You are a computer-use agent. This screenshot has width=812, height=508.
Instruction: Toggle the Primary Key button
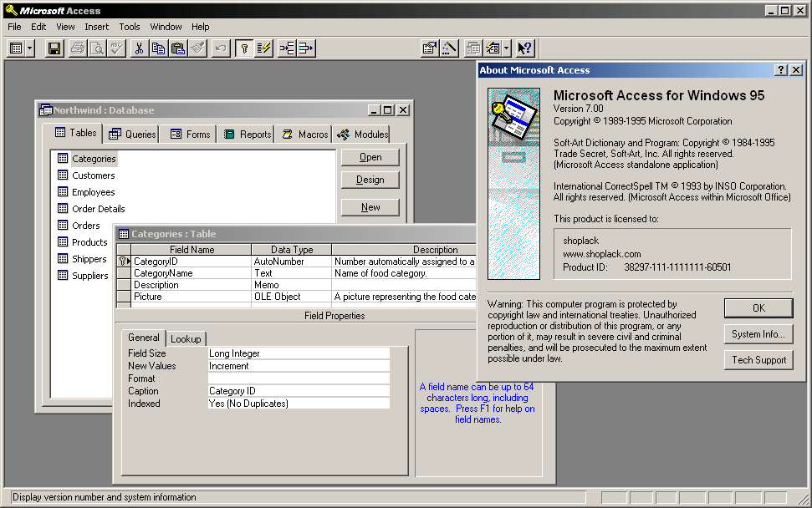click(244, 48)
